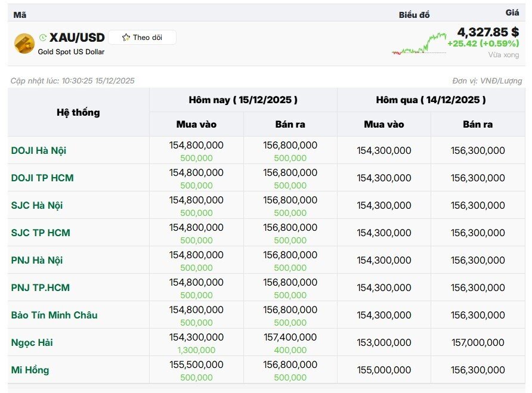Open the DOJI TP HCM row link
This screenshot has width=532, height=393.
click(42, 178)
